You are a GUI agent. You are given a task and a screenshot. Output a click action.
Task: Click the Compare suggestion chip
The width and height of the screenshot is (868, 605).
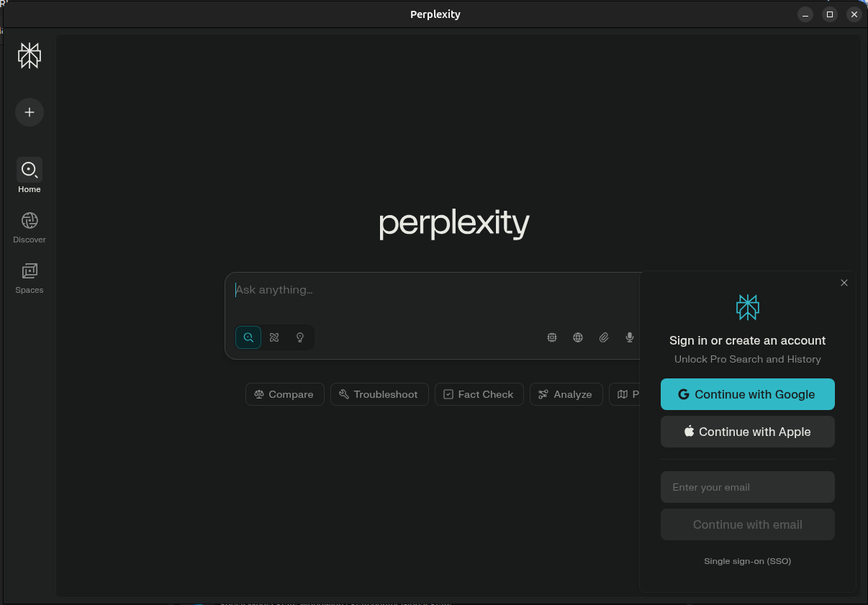[x=284, y=394]
